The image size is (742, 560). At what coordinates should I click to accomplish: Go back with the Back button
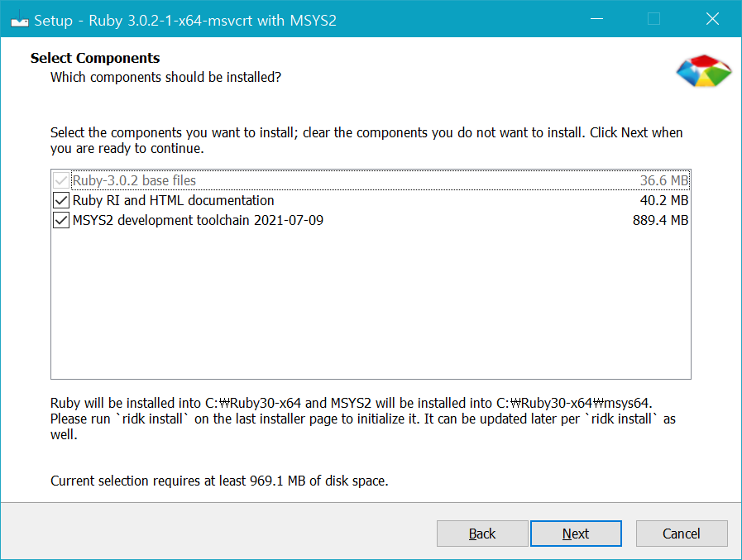pyautogui.click(x=482, y=534)
